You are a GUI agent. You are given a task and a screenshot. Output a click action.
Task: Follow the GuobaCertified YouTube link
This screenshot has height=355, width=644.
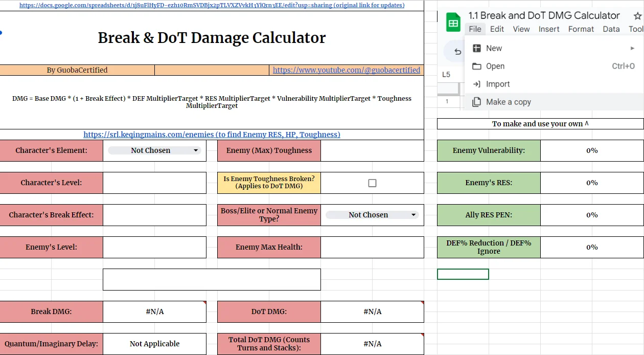point(346,70)
